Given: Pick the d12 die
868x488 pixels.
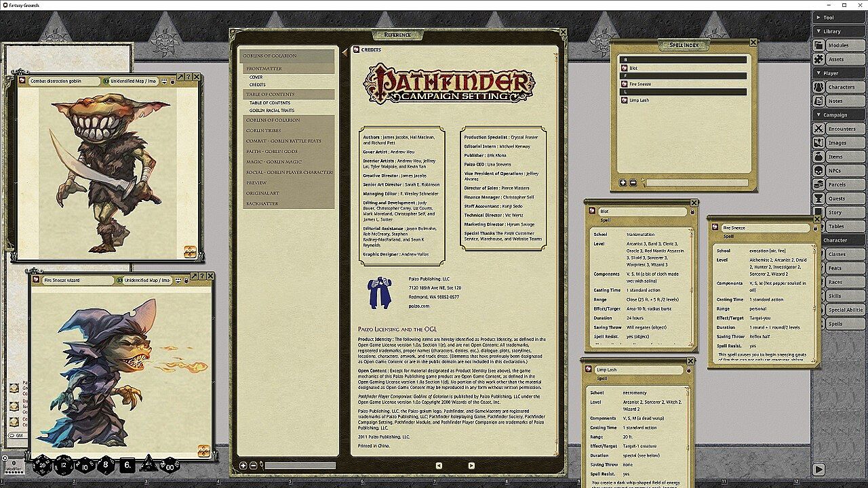Looking at the screenshot, I should tap(64, 466).
